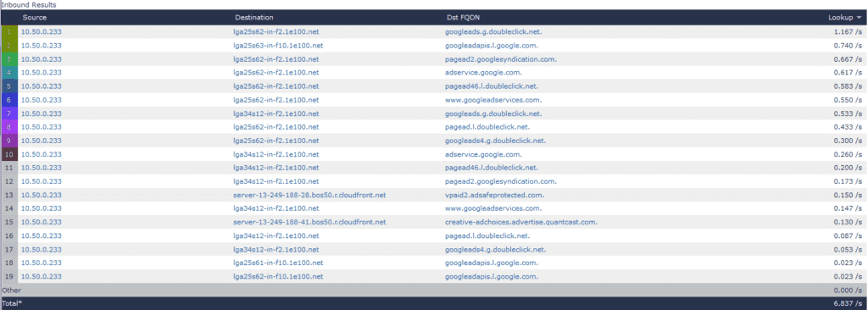Open vpaid2.adsafeprotected.com. FQDN link
Image resolution: width=868 pixels, height=310 pixels.
(x=494, y=195)
